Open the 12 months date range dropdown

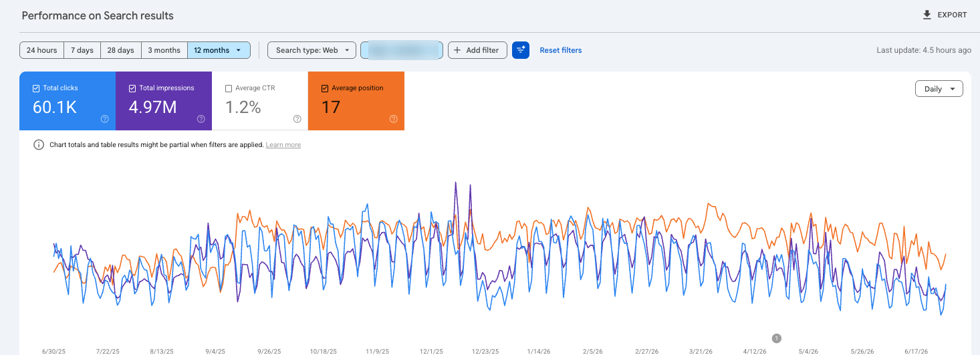pyautogui.click(x=219, y=50)
